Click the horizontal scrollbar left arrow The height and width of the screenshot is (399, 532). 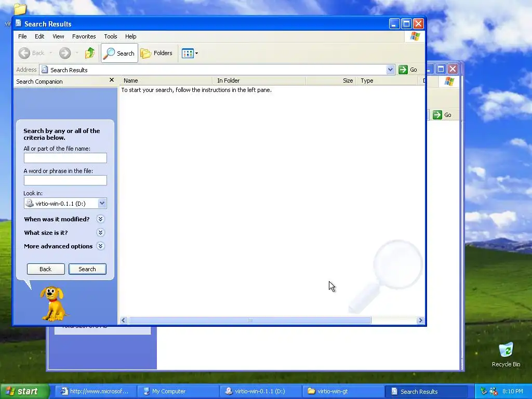(124, 320)
